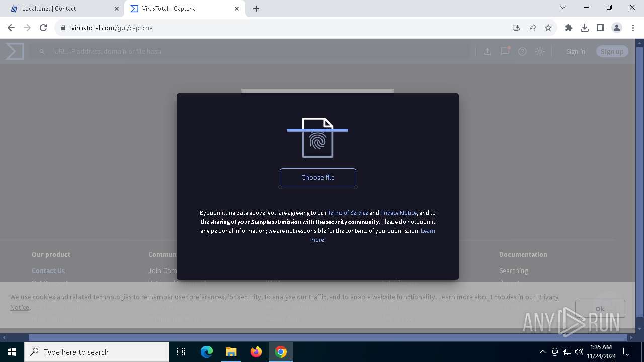This screenshot has height=362, width=644.
Task: Click the taskbar search box
Action: click(x=97, y=352)
